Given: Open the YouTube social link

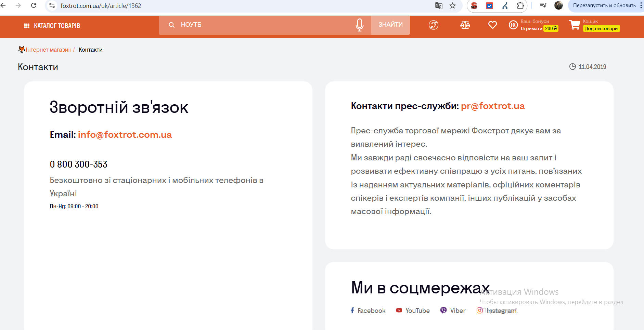Looking at the screenshot, I should 413,311.
